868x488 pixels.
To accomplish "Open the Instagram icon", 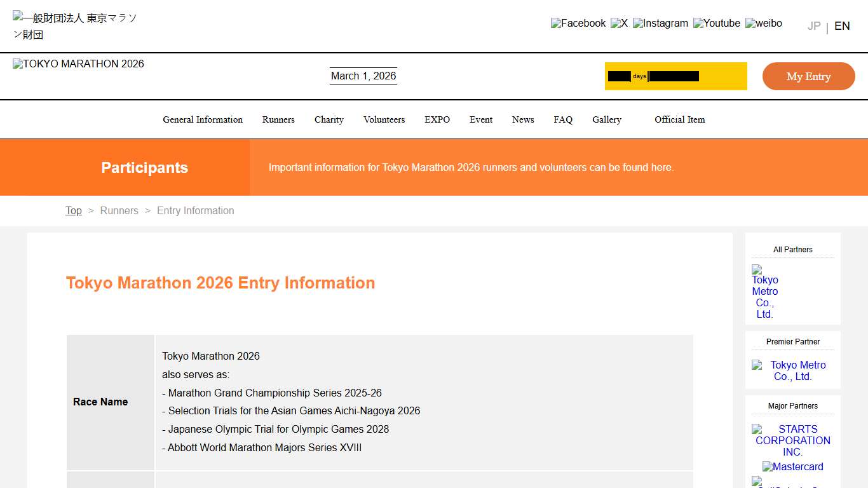I will tap(661, 23).
